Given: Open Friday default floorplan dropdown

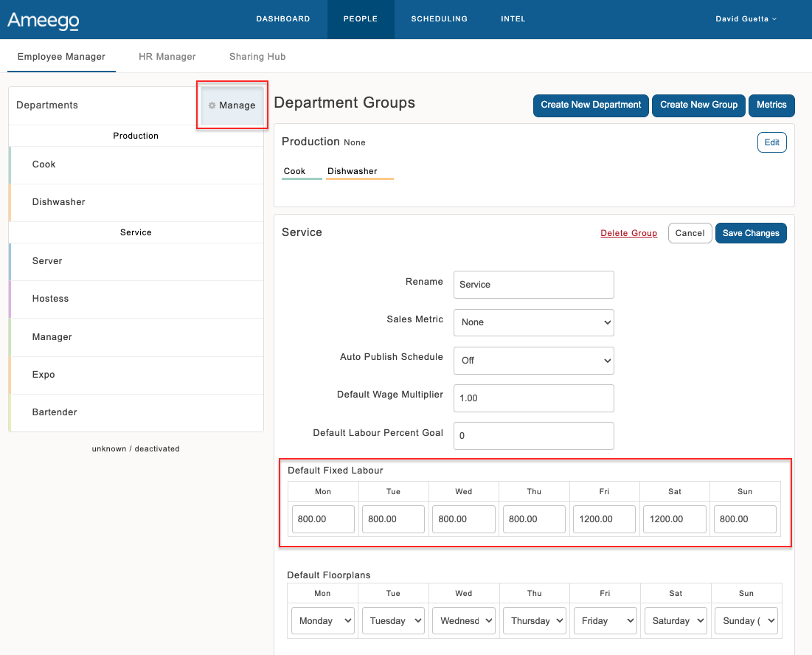Looking at the screenshot, I should click(604, 621).
